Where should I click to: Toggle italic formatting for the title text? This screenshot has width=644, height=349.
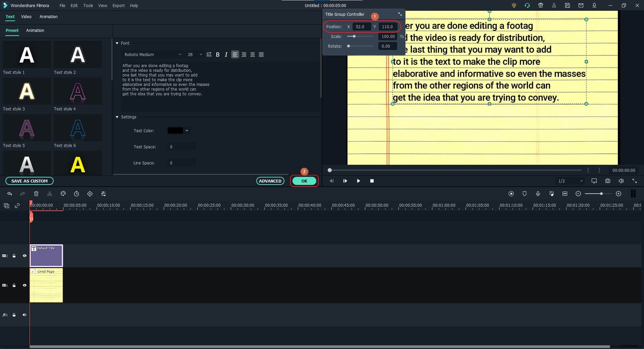coord(226,54)
